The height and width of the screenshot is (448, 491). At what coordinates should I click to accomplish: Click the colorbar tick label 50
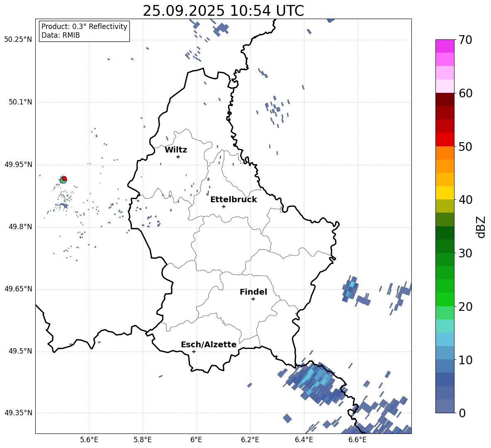(465, 146)
